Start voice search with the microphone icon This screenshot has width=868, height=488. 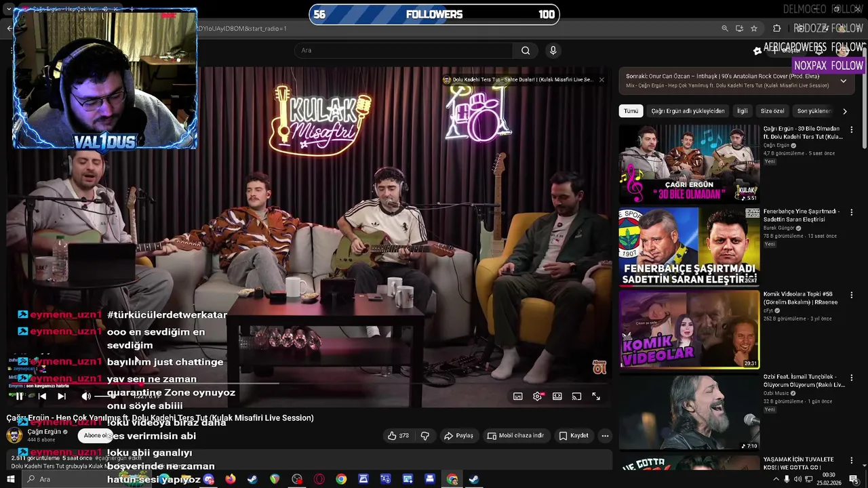(x=553, y=50)
